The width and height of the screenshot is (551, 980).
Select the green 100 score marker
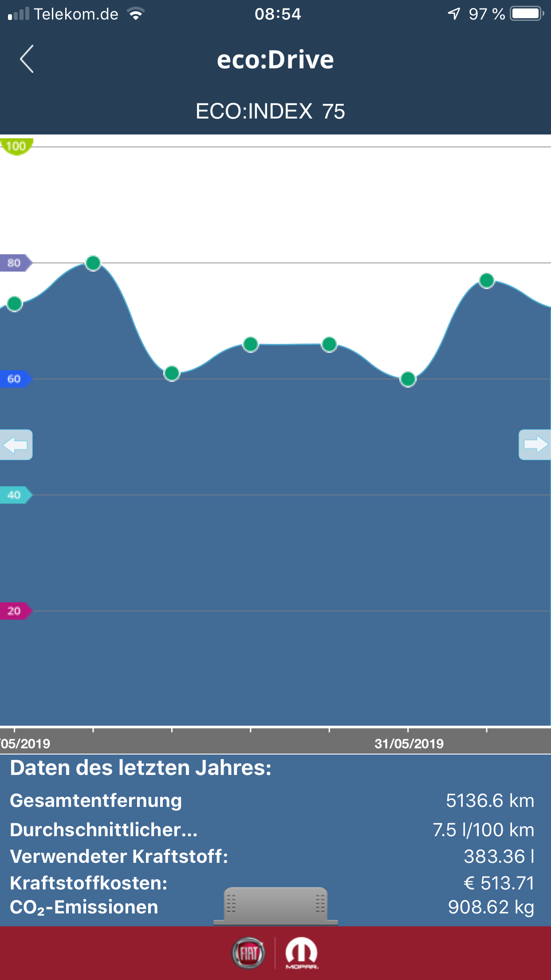(x=16, y=146)
